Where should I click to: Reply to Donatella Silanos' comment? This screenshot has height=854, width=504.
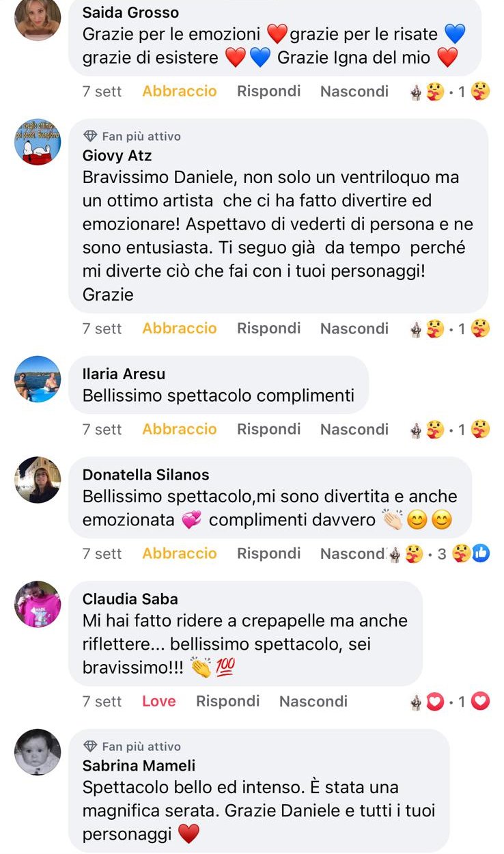coord(269,554)
